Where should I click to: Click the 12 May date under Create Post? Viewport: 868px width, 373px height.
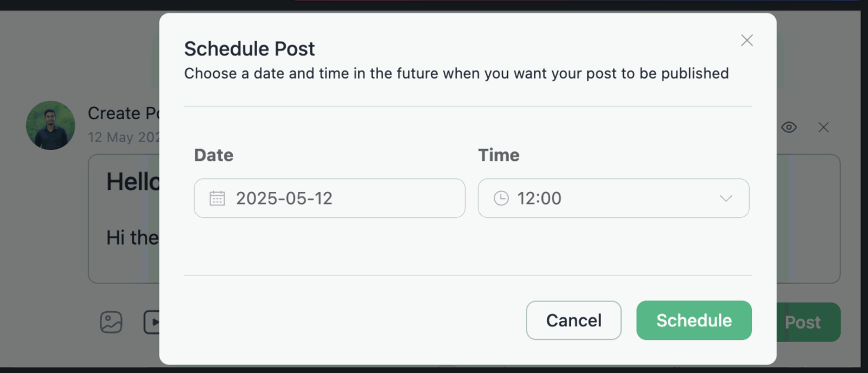pos(123,137)
